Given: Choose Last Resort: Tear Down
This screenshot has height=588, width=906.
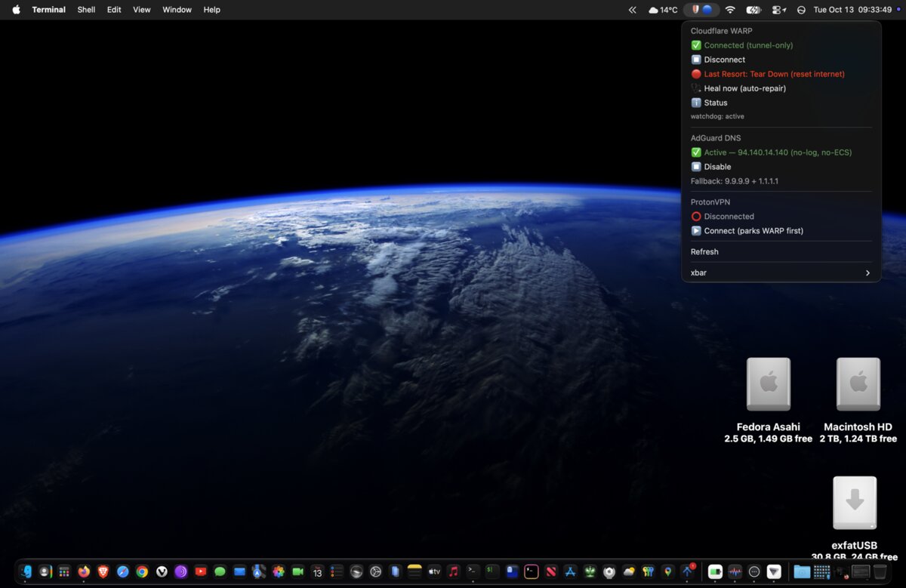Looking at the screenshot, I should point(781,74).
